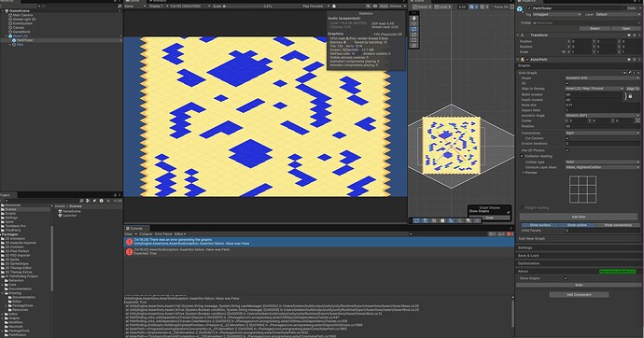Viewport: 644px width, 338px height.
Task: Select the hand View tool in Scene toolbar
Action: pyautogui.click(x=414, y=18)
